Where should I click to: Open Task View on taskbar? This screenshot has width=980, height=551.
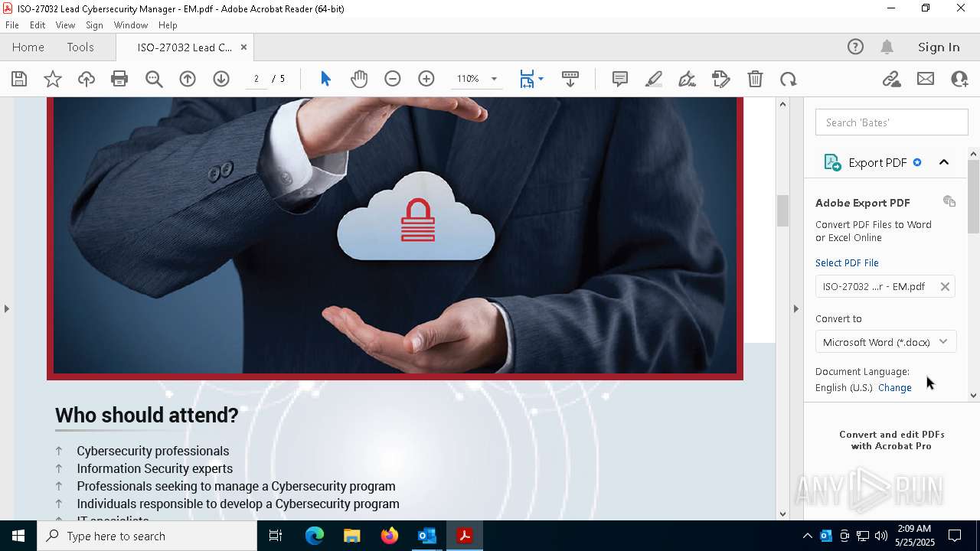pyautogui.click(x=276, y=536)
